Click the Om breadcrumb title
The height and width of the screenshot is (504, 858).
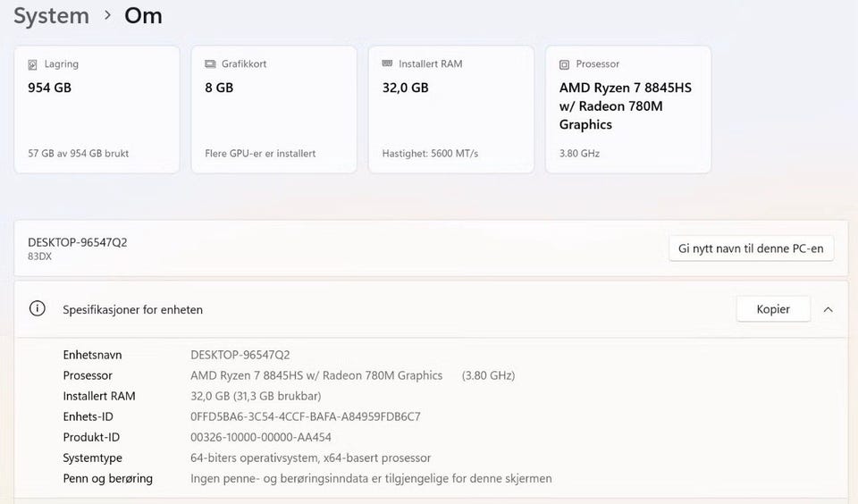coord(143,16)
